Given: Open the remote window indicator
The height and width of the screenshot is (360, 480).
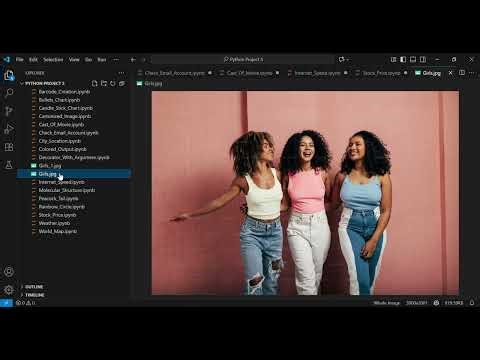Looking at the screenshot, I should 6,303.
